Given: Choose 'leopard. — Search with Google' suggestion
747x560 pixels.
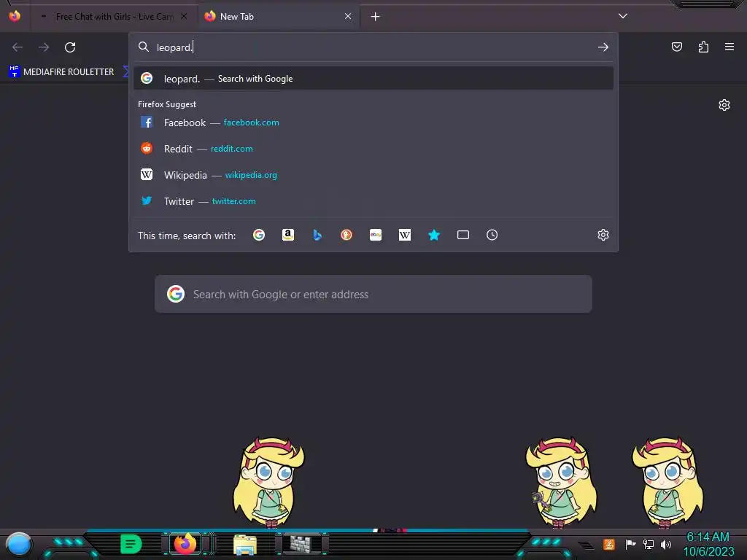Looking at the screenshot, I should pos(373,79).
